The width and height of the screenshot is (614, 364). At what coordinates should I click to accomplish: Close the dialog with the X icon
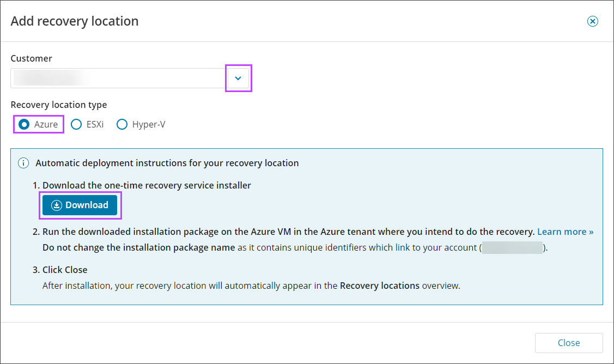click(x=592, y=21)
